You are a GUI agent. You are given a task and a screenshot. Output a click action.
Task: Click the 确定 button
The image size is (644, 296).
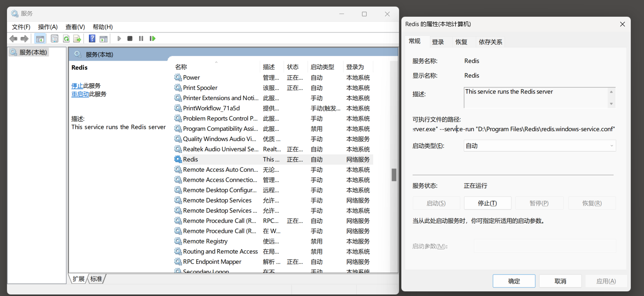click(x=514, y=281)
